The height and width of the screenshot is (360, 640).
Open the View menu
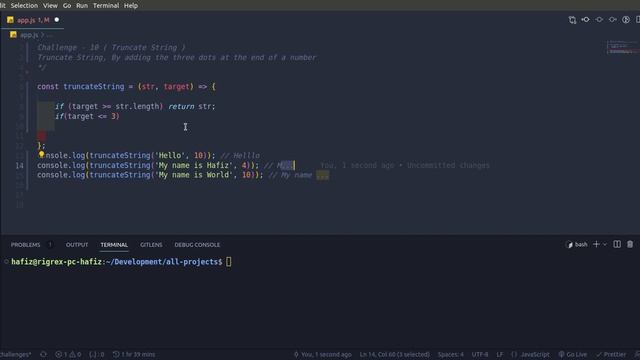[x=50, y=5]
